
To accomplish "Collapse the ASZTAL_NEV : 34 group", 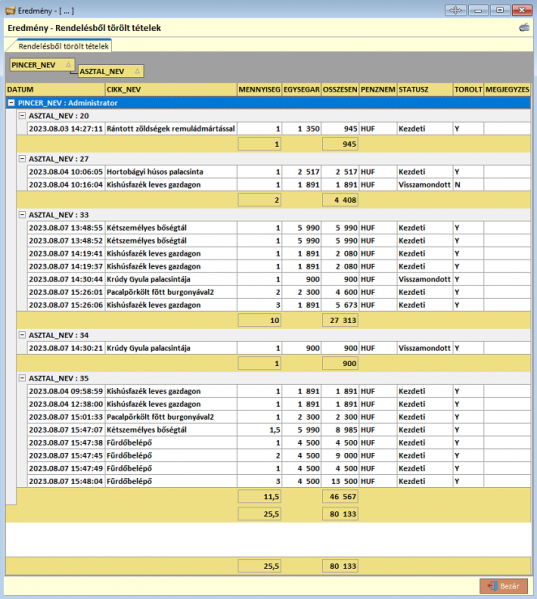I will [x=22, y=335].
